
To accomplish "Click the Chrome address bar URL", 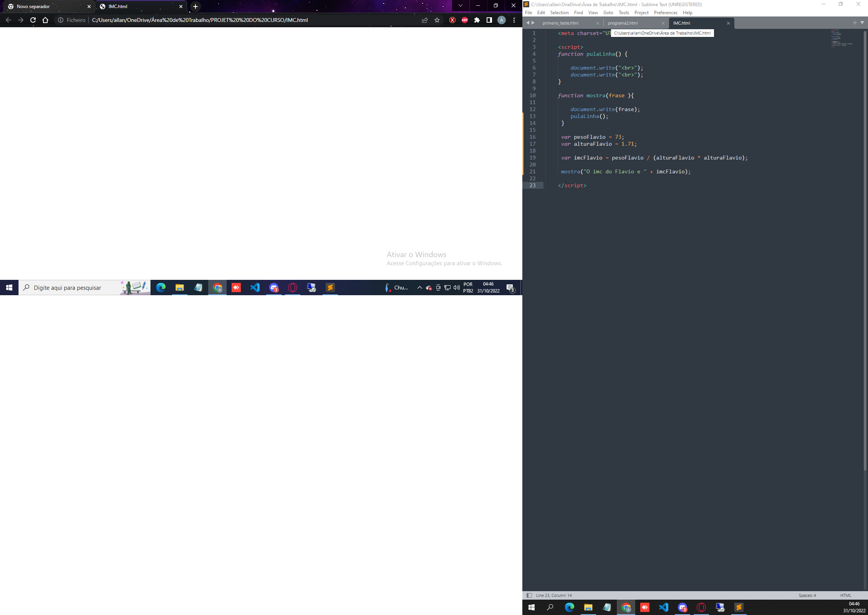I will [x=200, y=20].
